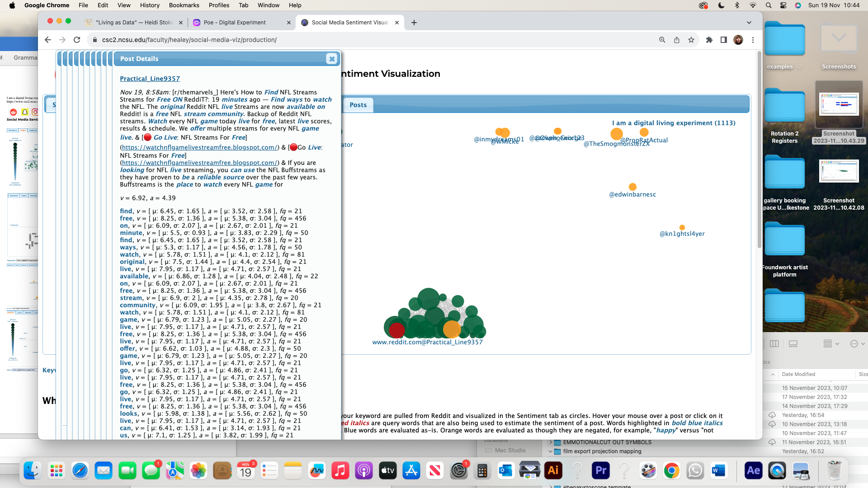Screen dimensions: 868x488
Task: Download iCloud item dated 10 November 13:18
Action: pyautogui.click(x=772, y=424)
